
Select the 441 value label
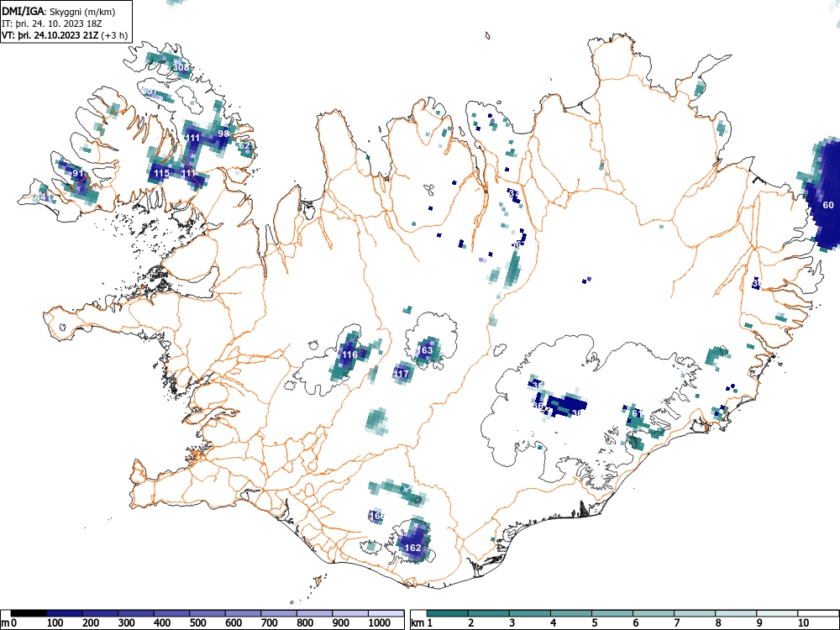[x=44, y=197]
